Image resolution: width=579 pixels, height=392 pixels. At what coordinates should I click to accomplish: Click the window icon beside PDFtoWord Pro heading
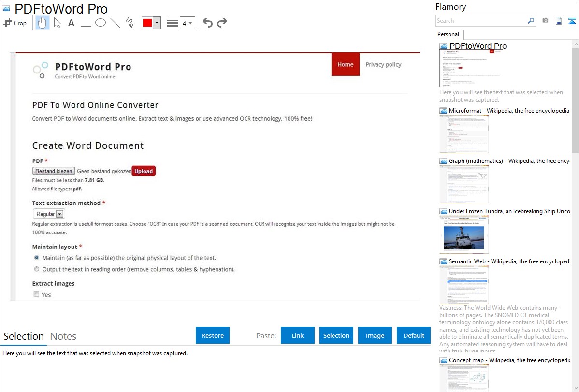pos(6,8)
